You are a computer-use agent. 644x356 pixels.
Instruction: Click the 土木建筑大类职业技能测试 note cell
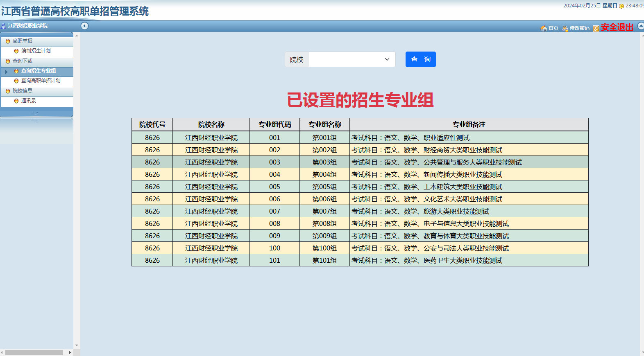coord(469,187)
